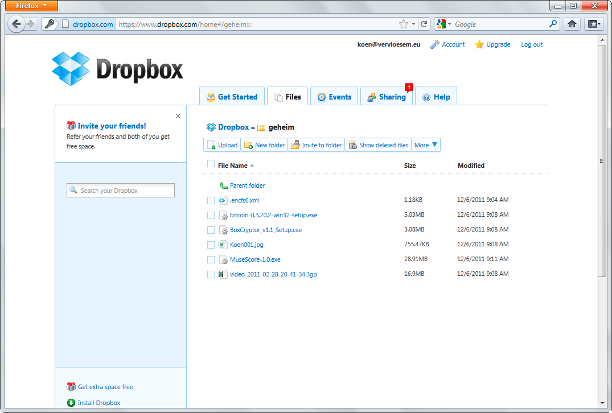Go back with the browser back arrow
The height and width of the screenshot is (413, 612).
[x=16, y=24]
